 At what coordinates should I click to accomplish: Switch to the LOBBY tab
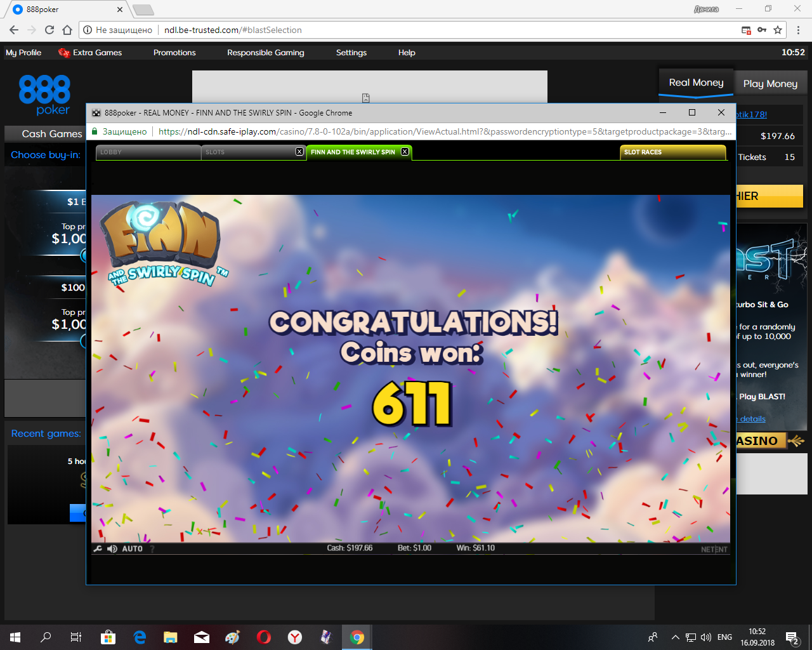tap(147, 152)
